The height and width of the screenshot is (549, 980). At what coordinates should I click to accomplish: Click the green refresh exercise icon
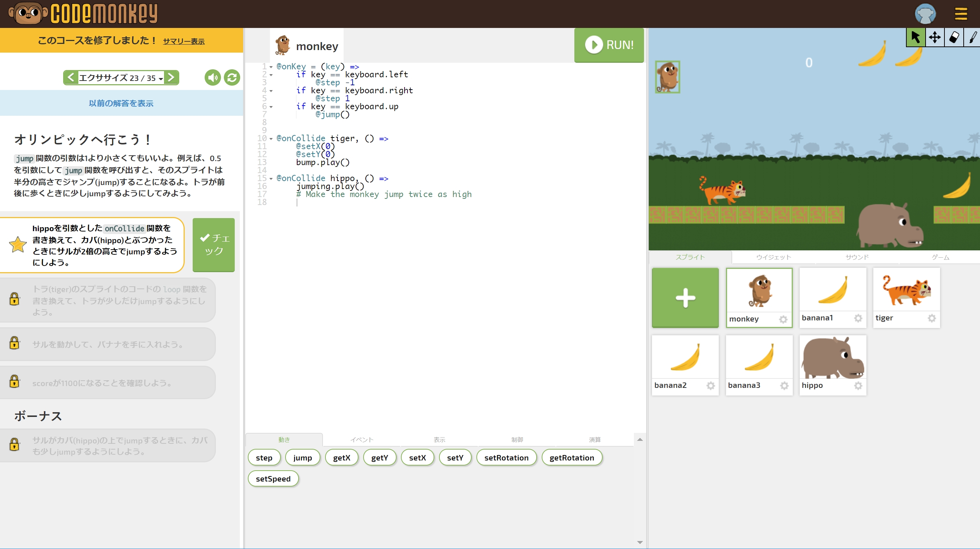[x=232, y=78]
